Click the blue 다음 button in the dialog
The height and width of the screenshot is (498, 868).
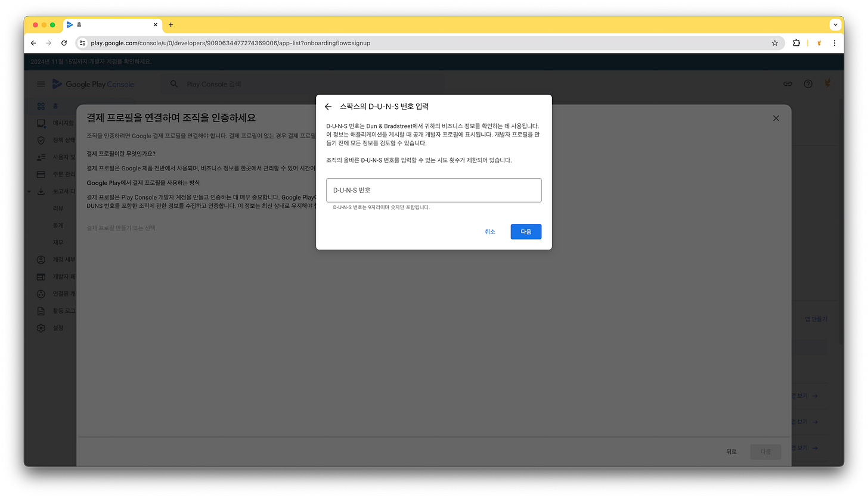click(x=526, y=232)
